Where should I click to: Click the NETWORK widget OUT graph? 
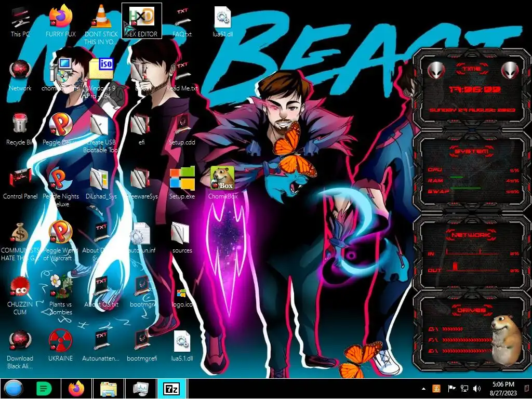click(x=472, y=268)
